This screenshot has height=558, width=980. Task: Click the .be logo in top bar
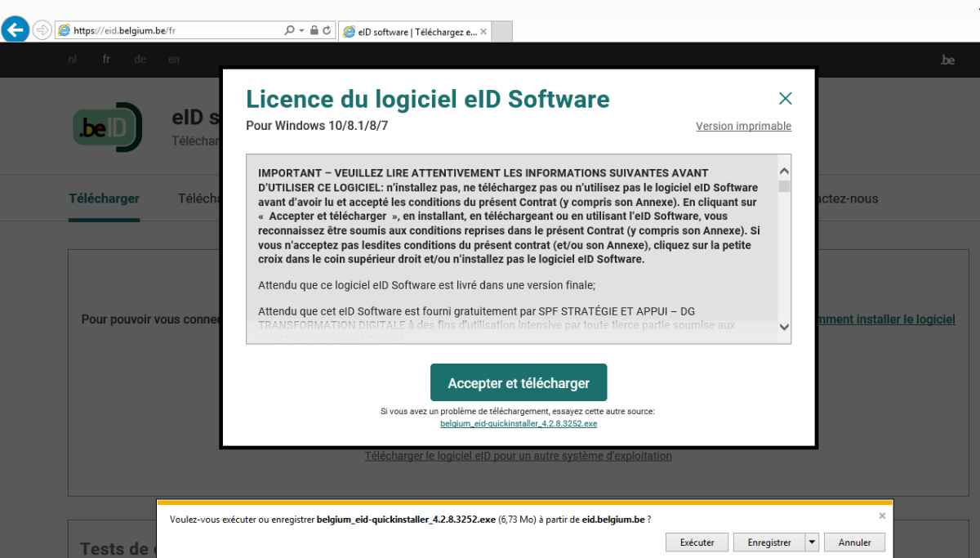tap(947, 60)
